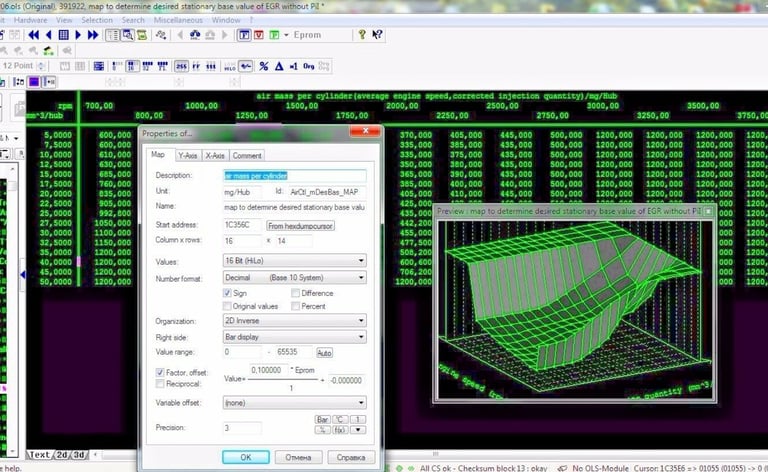Click the From hexdumpcursor button
Image resolution: width=768 pixels, height=472 pixels.
click(x=300, y=226)
